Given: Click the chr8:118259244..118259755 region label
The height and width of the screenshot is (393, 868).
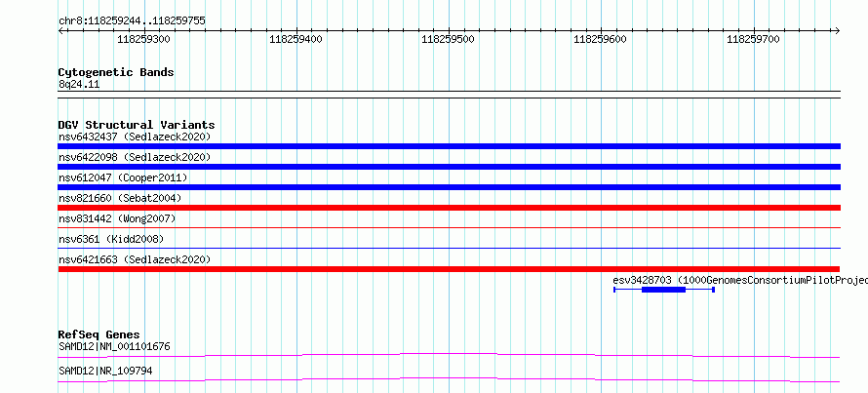Looking at the screenshot, I should tap(132, 21).
